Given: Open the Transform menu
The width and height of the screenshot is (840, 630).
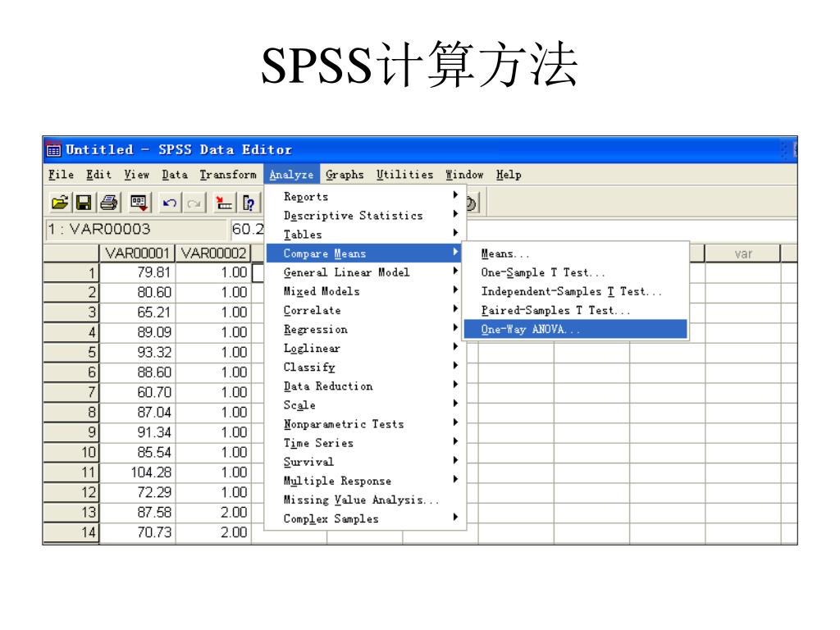Looking at the screenshot, I should pos(228,175).
